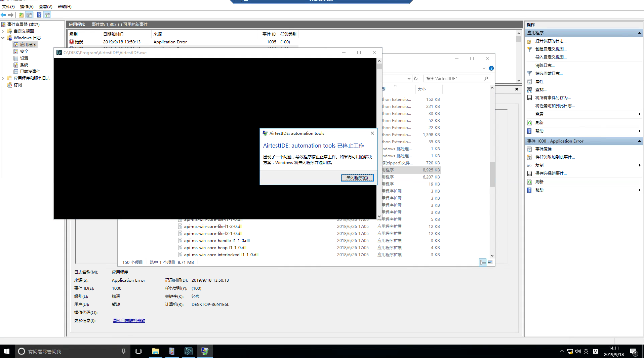This screenshot has width=644, height=358.
Task: Open the 查看 submenu arrow in actions pane
Action: click(x=639, y=114)
